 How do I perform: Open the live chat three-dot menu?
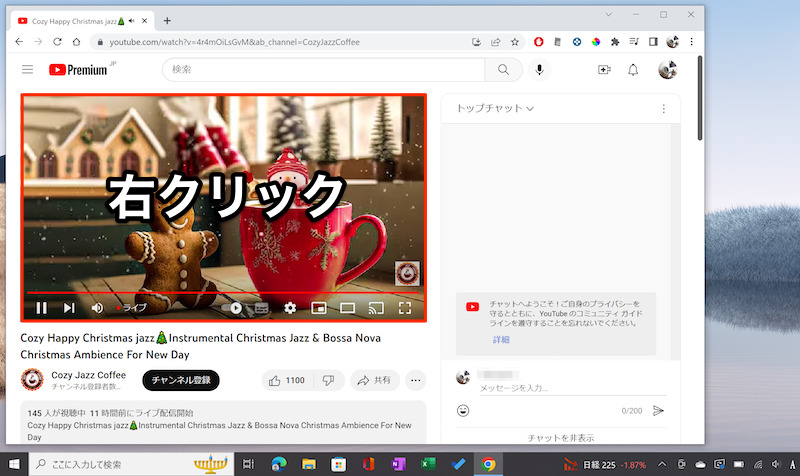pos(663,108)
